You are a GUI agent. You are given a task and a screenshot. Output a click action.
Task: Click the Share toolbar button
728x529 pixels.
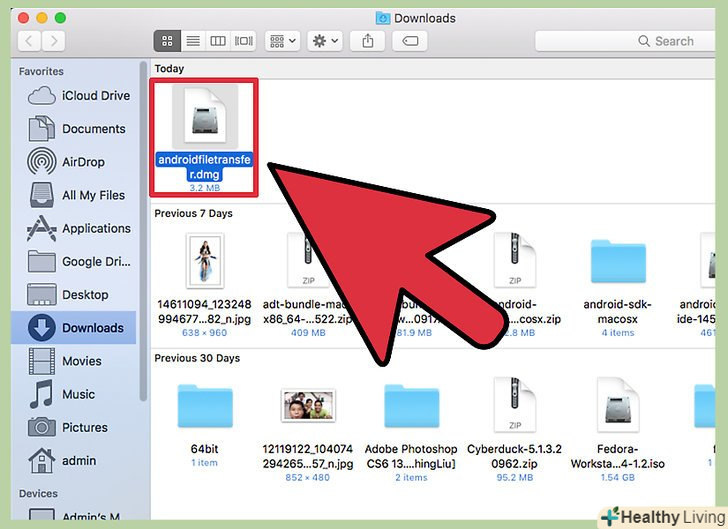point(368,41)
